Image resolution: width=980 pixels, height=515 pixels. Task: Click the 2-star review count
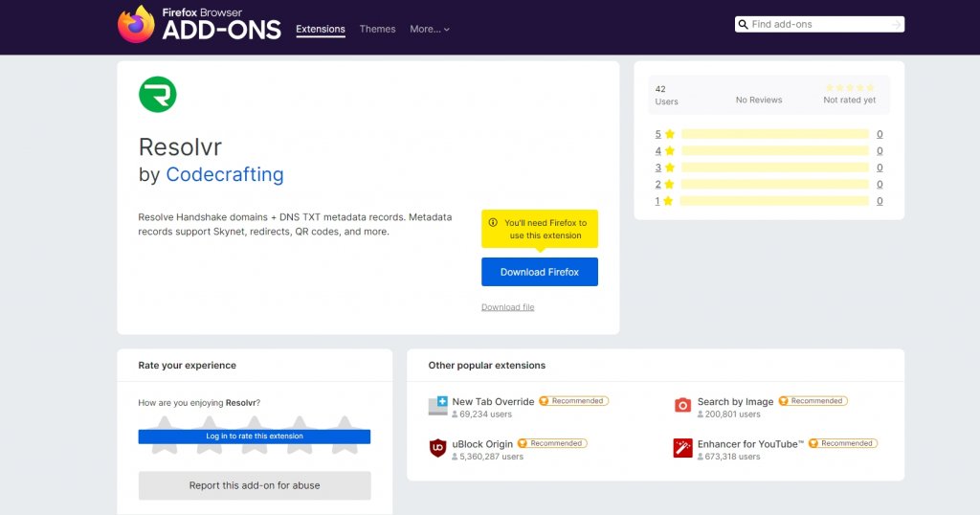880,185
